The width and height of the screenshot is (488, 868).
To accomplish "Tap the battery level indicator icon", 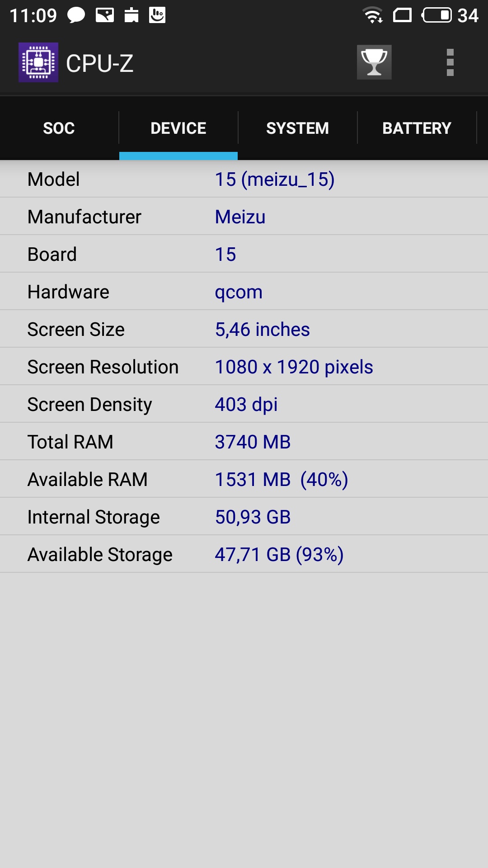I will coord(436,15).
